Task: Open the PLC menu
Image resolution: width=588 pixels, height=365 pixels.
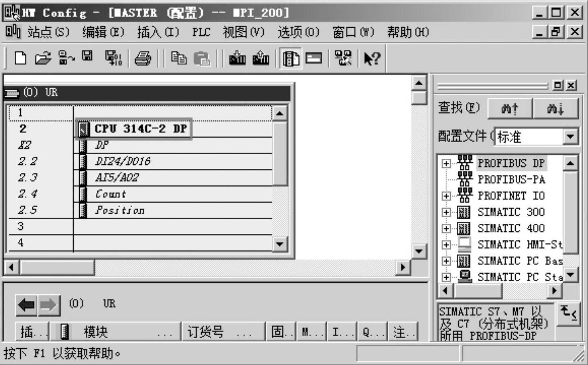Action: (201, 32)
